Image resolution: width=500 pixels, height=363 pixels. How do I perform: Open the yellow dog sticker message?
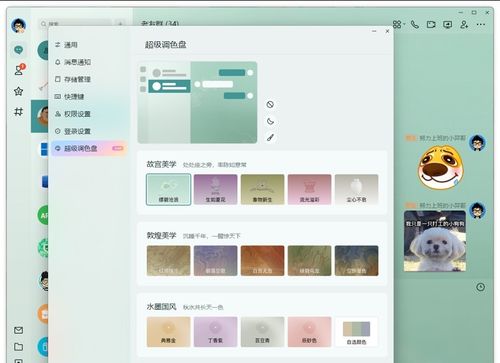point(441,168)
